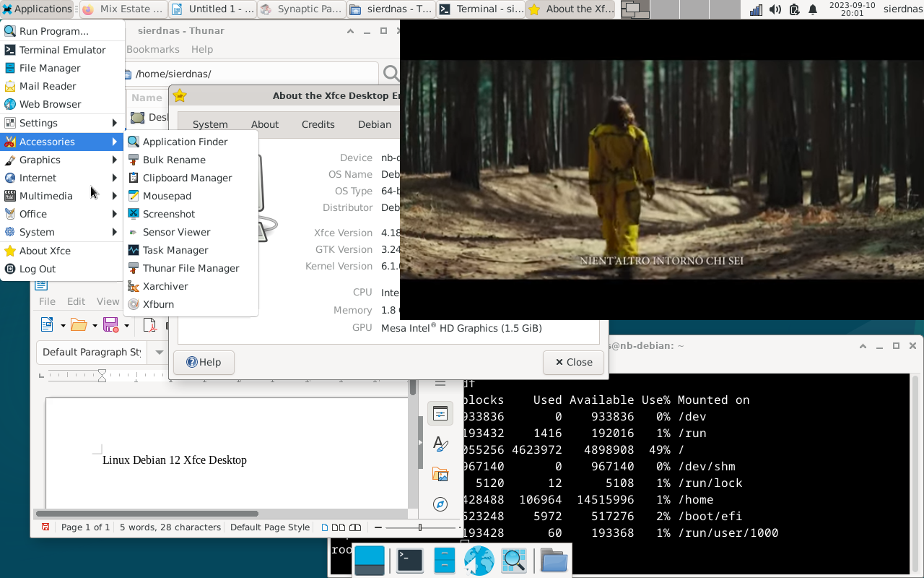Expand the Internet submenu
Viewport: 924px width, 578px height.
(x=63, y=178)
